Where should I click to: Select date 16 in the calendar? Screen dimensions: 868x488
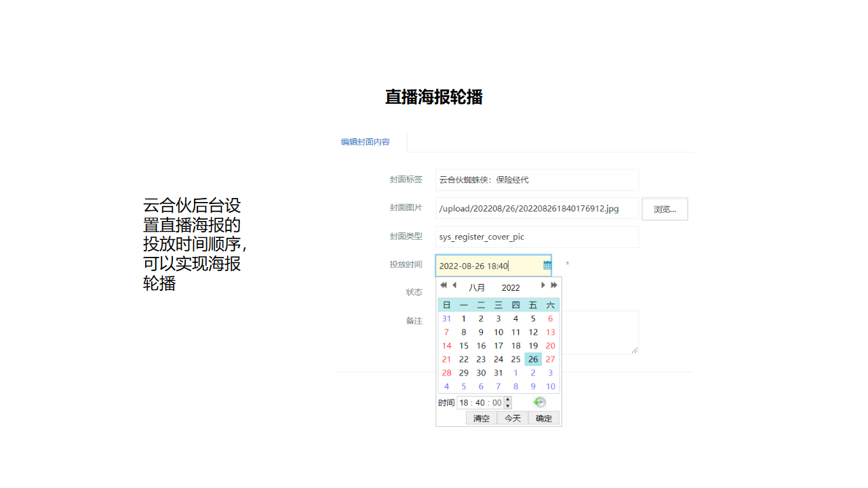(481, 346)
